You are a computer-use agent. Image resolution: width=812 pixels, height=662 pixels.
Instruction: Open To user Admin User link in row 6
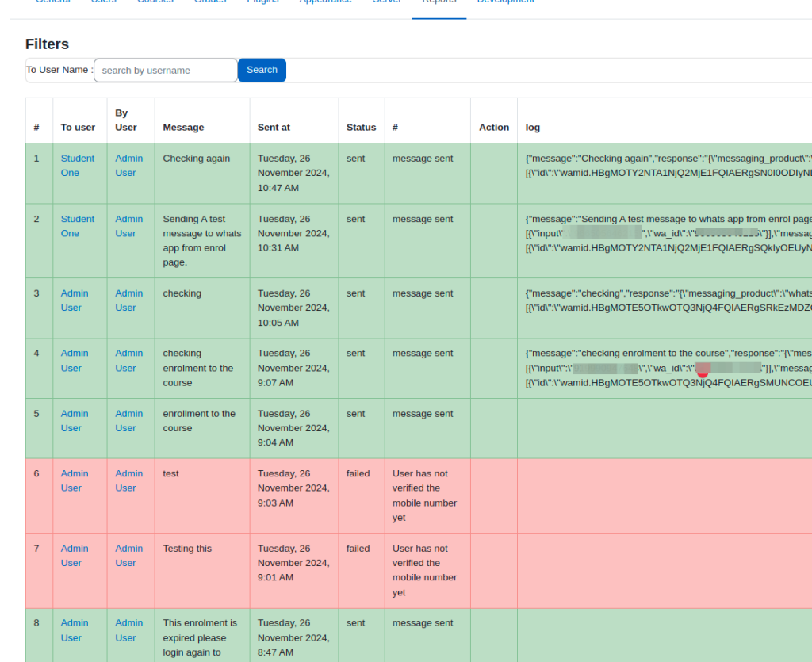(75, 481)
